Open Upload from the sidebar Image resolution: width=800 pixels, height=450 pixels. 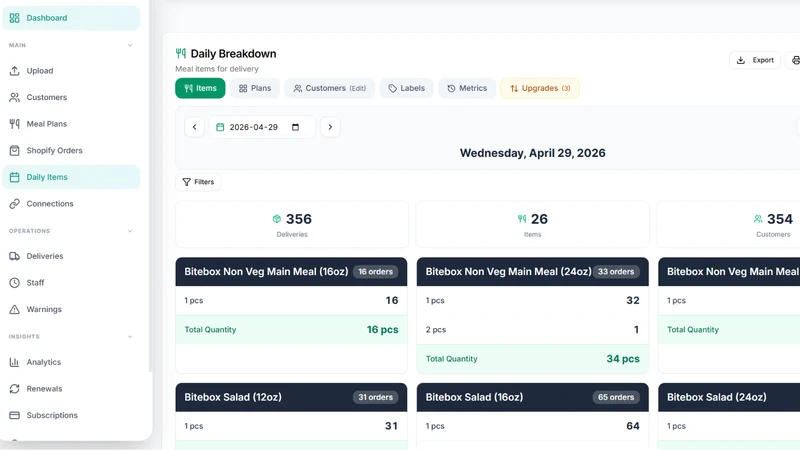[x=71, y=71]
